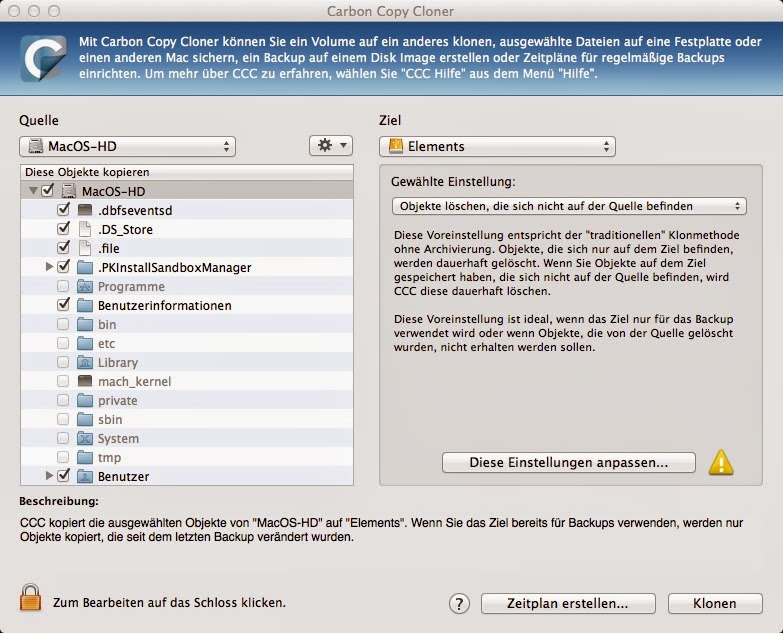Uncheck the .DS_Store checkbox

(x=63, y=229)
